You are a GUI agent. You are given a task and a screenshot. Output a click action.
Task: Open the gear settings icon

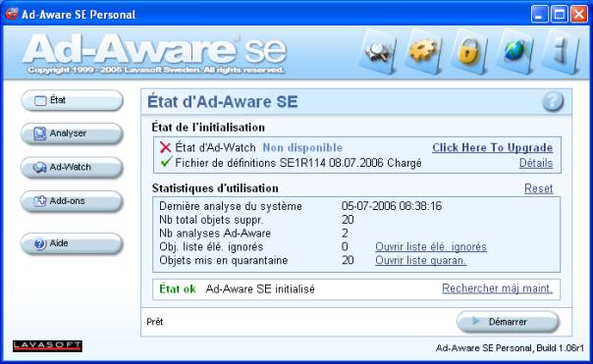pos(423,52)
